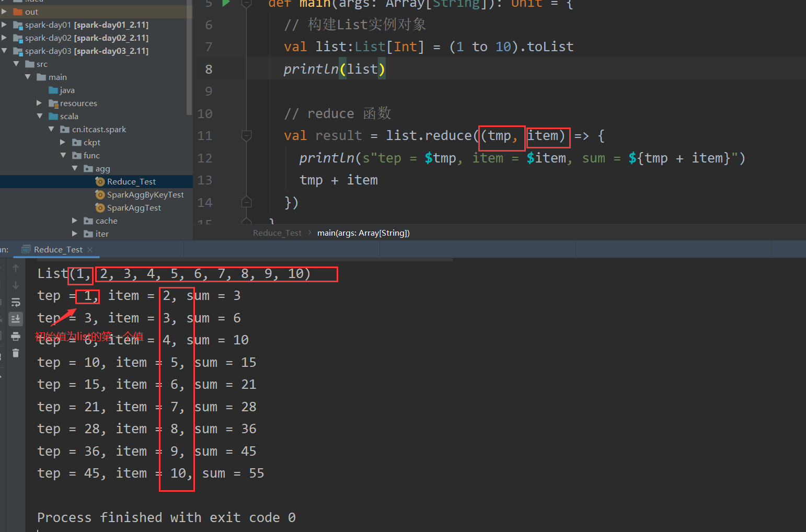Click the main(args: Array[String]) breadcrumb
This screenshot has height=532, width=806.
tap(363, 233)
